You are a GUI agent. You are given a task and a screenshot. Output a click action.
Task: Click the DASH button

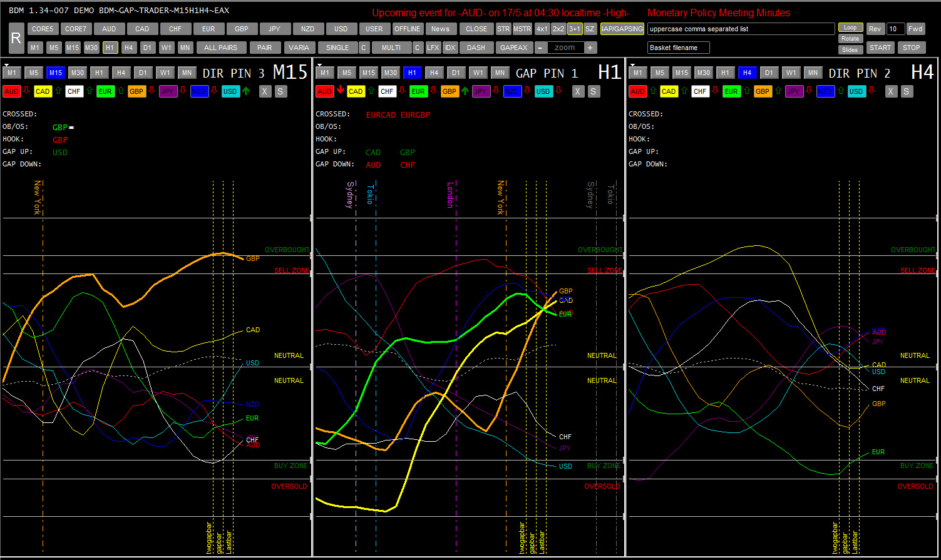point(476,48)
